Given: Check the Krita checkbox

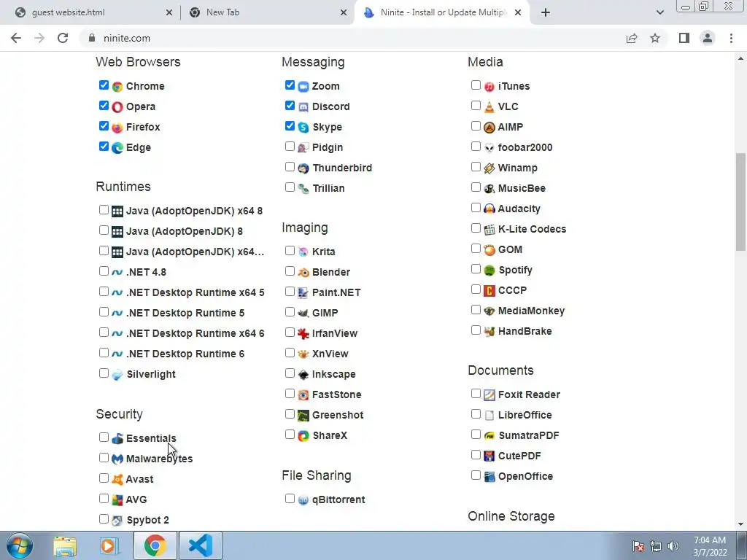Looking at the screenshot, I should coord(290,251).
